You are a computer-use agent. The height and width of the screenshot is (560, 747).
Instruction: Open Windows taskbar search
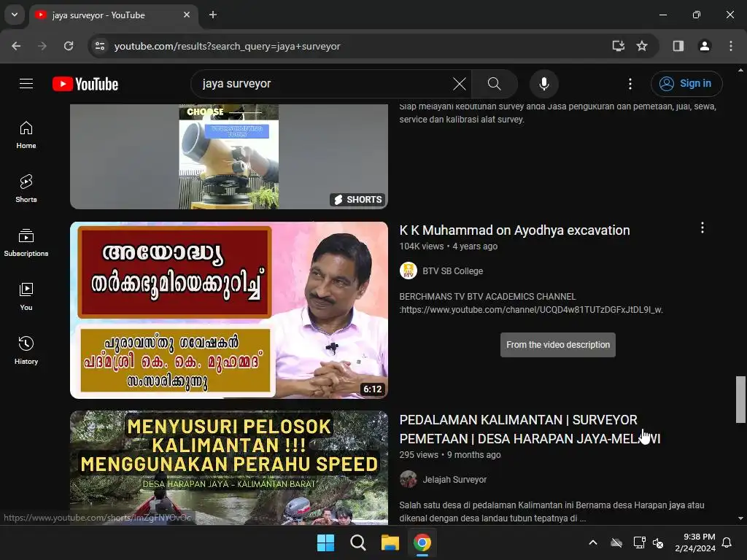357,542
